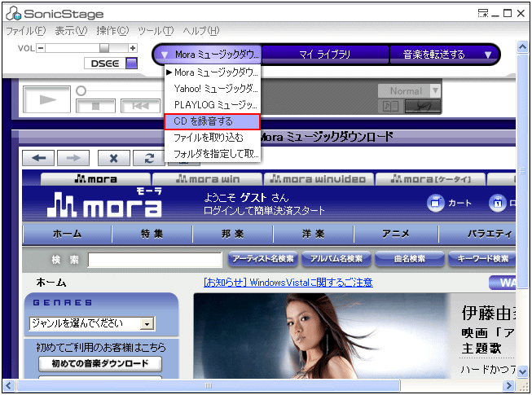Click the horizontal scrollbar left arrow
The image size is (532, 395).
click(x=8, y=385)
